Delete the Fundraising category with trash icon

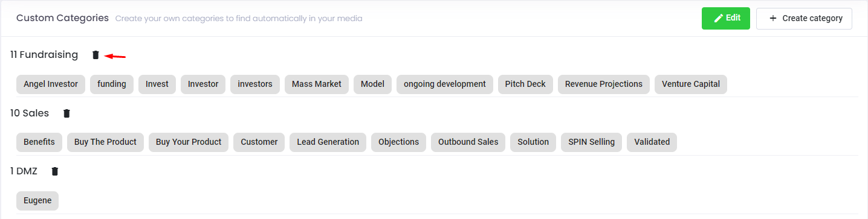[x=96, y=55]
